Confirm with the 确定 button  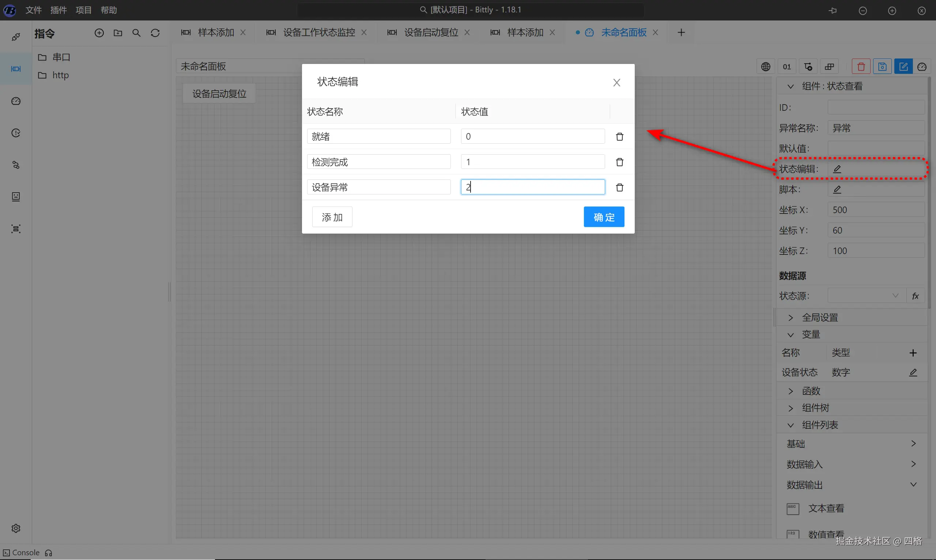(x=604, y=217)
